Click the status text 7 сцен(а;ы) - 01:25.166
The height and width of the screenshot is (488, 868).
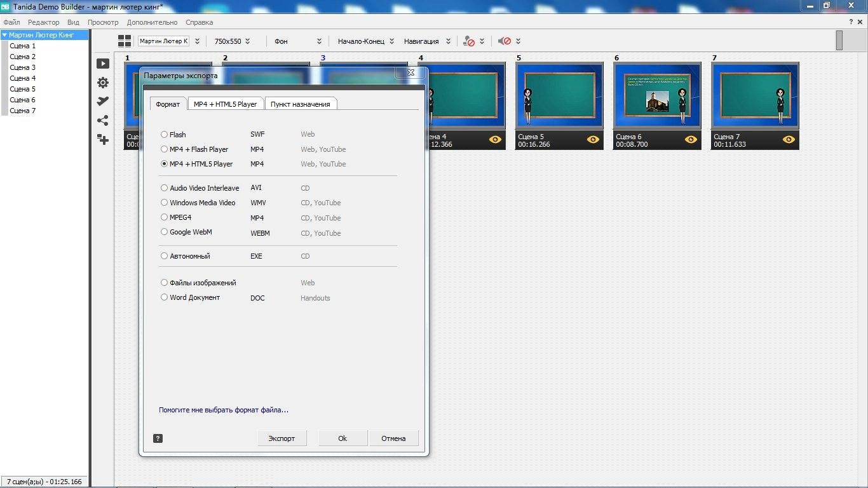(x=44, y=482)
